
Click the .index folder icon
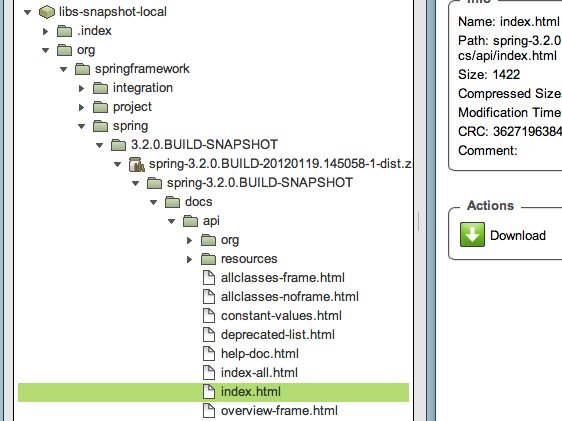[x=65, y=31]
